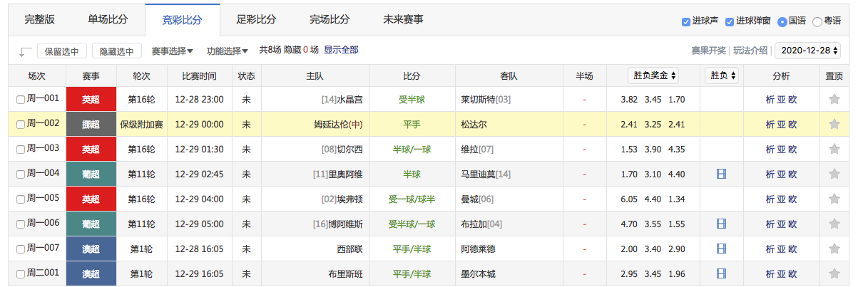Click the 英超 league tag in 周一001 row
The width and height of the screenshot is (868, 287).
[91, 100]
